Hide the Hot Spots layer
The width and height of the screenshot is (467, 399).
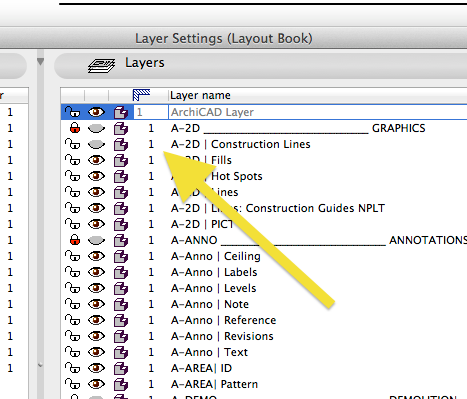coord(96,176)
